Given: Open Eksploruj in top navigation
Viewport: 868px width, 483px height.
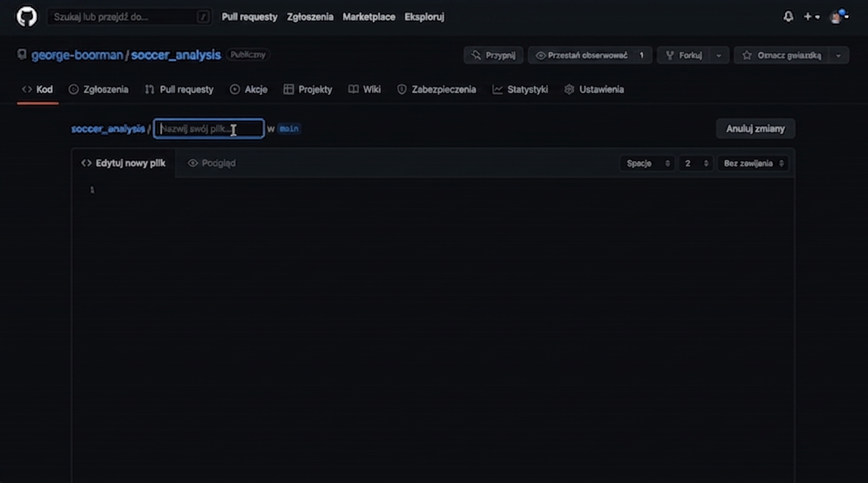Looking at the screenshot, I should [x=425, y=17].
